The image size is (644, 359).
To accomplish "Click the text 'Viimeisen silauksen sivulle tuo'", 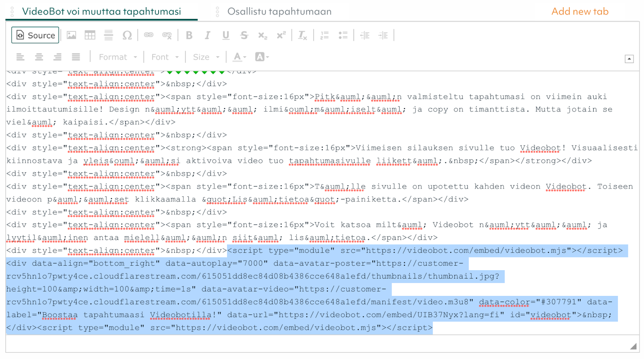I will point(436,148).
